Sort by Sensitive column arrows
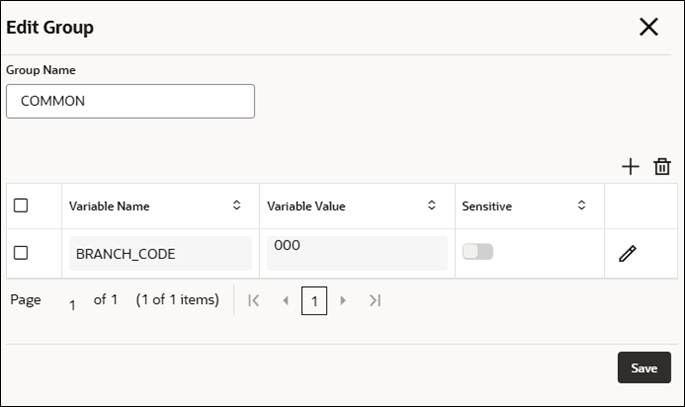The width and height of the screenshot is (685, 407). 581,206
